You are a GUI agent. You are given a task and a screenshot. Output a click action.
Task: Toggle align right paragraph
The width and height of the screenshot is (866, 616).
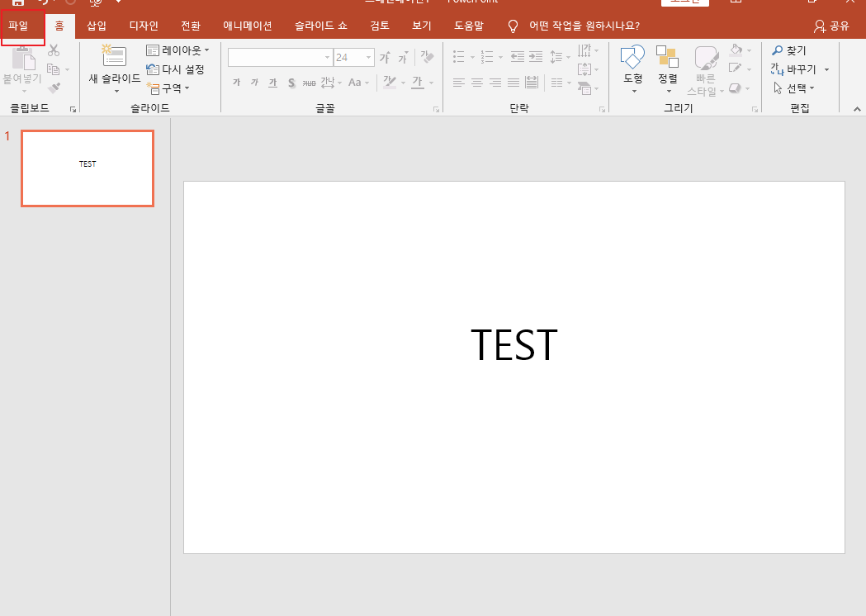[x=495, y=83]
